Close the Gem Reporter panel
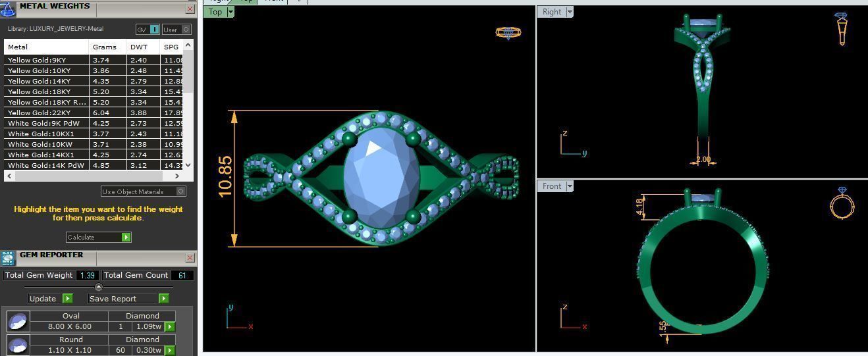This screenshot has width=868, height=356. [190, 258]
